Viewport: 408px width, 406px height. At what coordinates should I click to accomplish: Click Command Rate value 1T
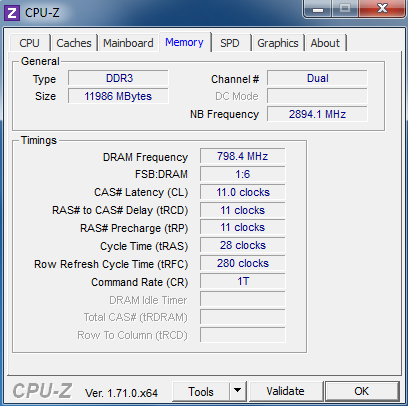[243, 281]
